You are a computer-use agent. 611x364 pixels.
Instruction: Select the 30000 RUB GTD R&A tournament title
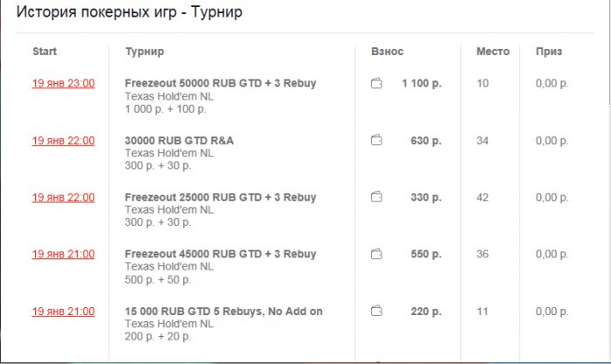(x=179, y=141)
